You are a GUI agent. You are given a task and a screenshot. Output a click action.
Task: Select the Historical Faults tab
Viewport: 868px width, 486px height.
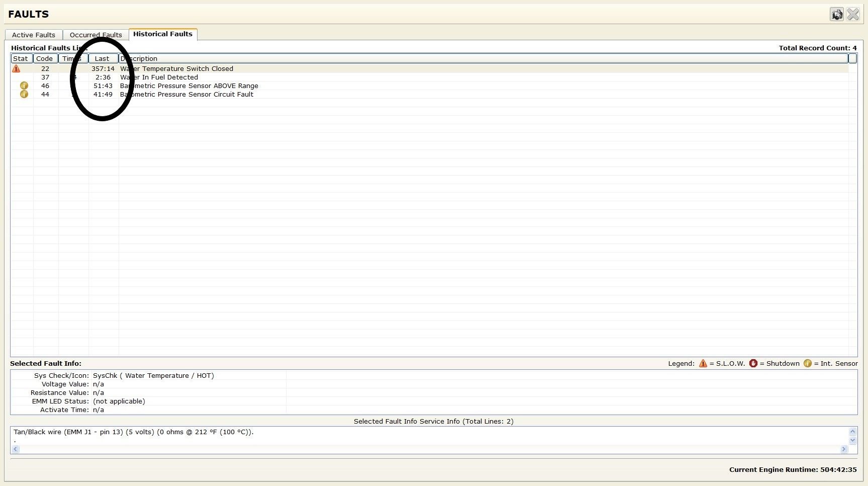tap(163, 34)
